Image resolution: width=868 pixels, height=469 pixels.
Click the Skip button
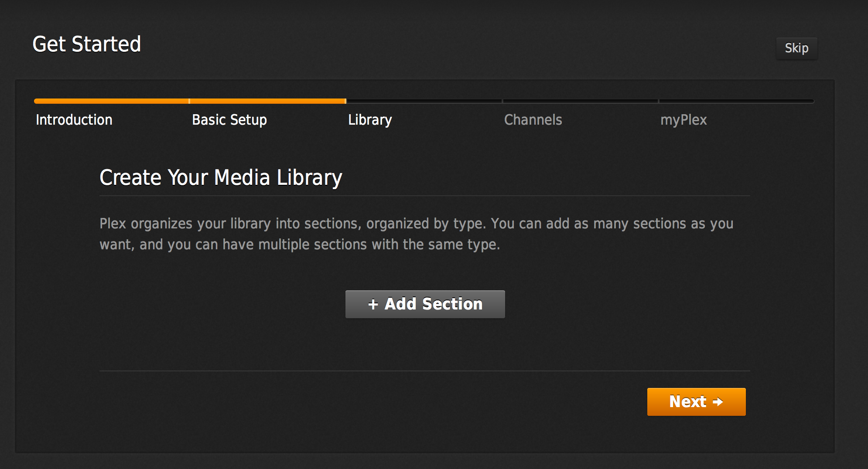tap(796, 48)
